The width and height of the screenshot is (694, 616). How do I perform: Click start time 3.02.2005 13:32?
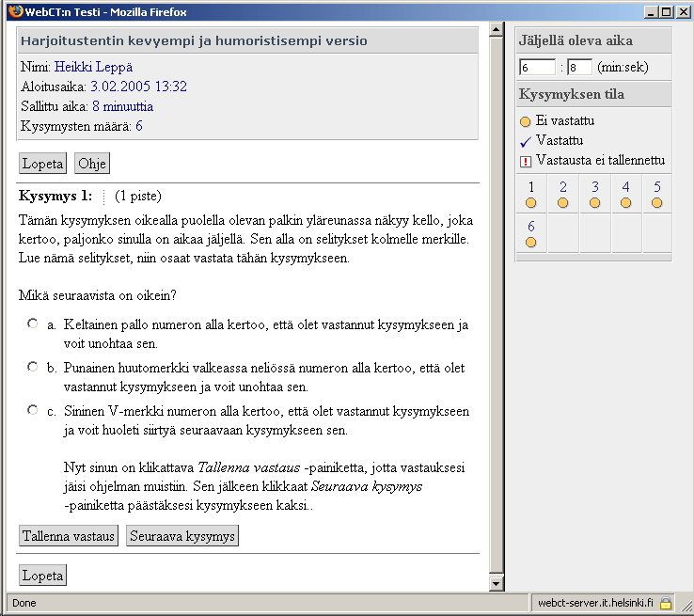pyautogui.click(x=138, y=87)
